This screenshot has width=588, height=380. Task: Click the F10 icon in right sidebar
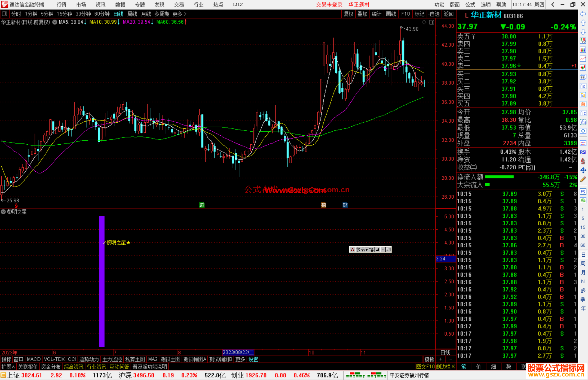pyautogui.click(x=583, y=86)
